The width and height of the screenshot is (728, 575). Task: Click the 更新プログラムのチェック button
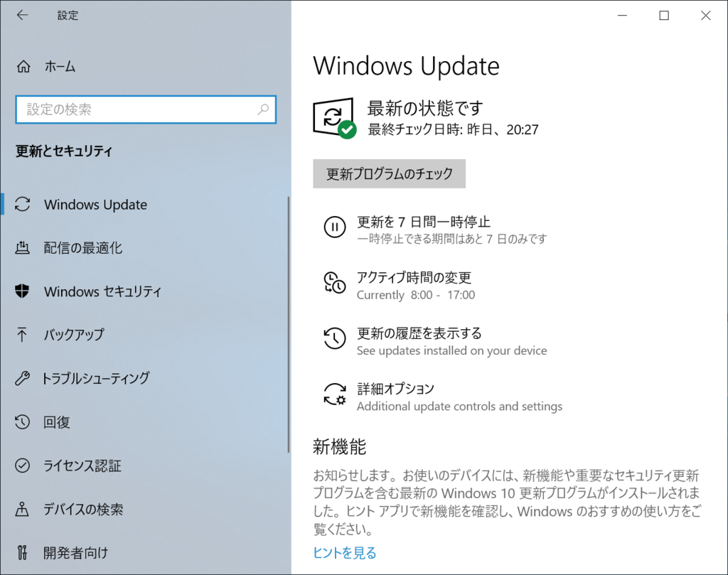pos(389,173)
